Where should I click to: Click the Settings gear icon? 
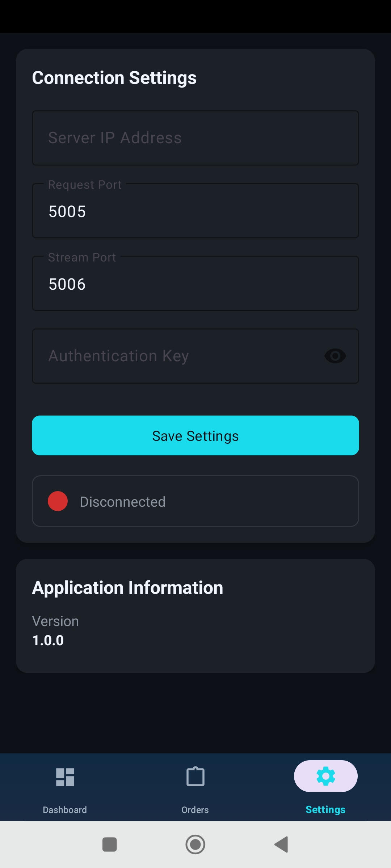point(325,776)
